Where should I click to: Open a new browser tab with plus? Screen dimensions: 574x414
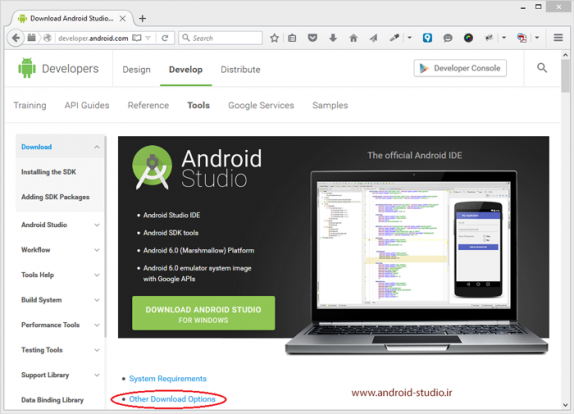(x=142, y=18)
